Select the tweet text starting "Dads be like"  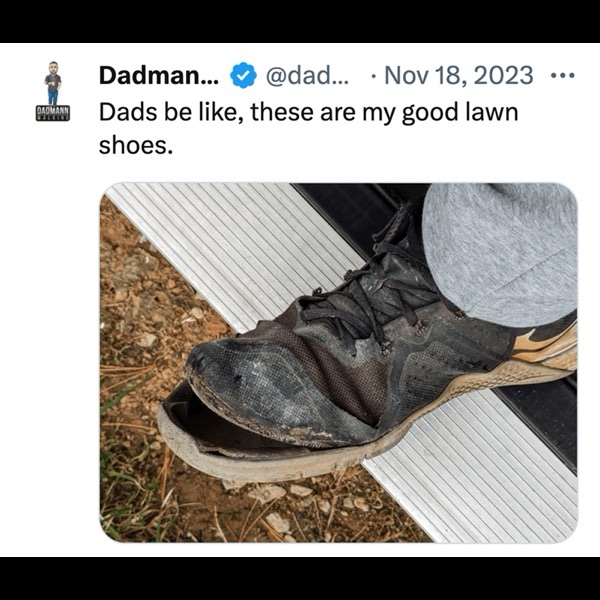(308, 129)
